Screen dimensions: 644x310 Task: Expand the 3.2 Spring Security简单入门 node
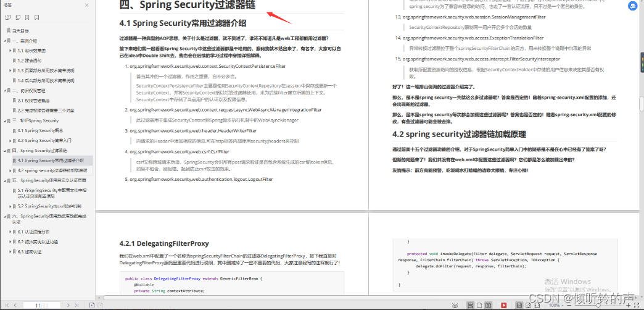10,140
